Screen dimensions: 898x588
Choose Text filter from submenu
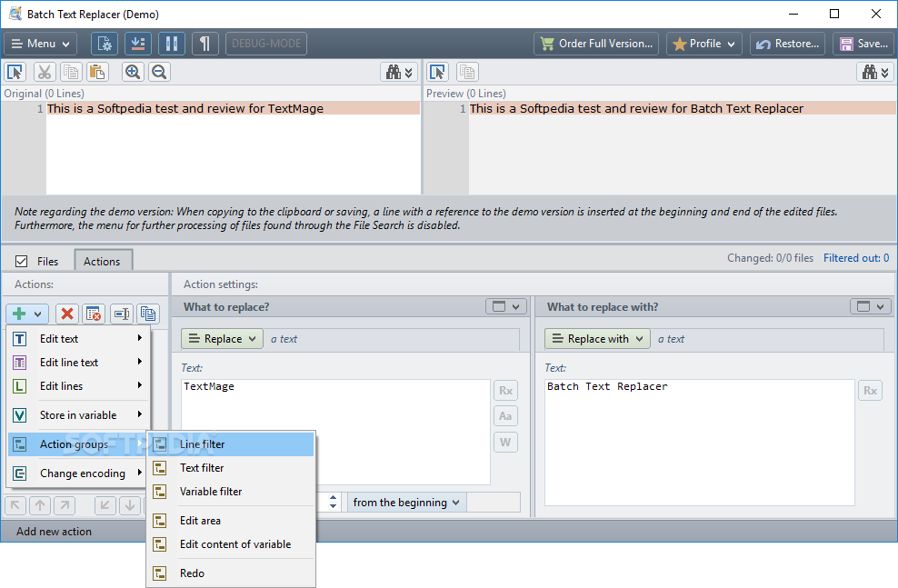[231, 468]
